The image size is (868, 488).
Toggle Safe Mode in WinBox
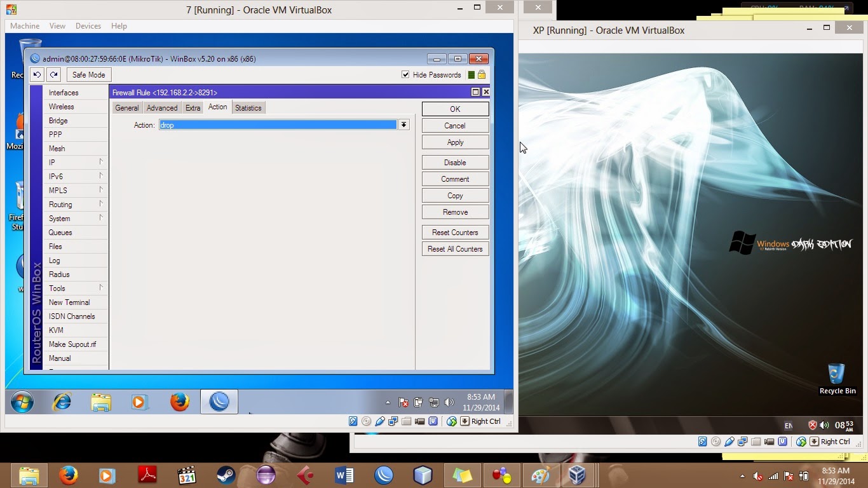88,75
